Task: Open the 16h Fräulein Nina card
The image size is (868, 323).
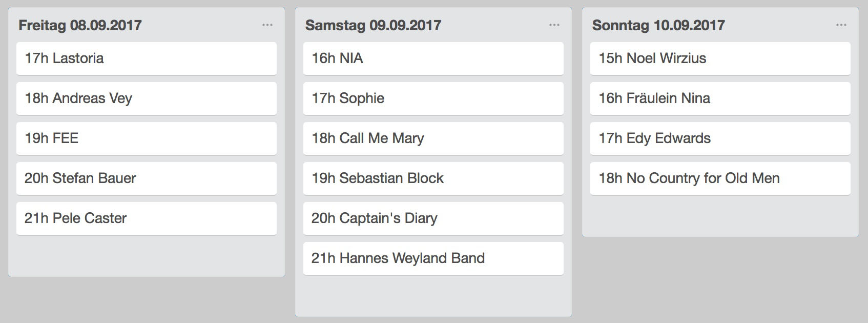Action: 720,98
